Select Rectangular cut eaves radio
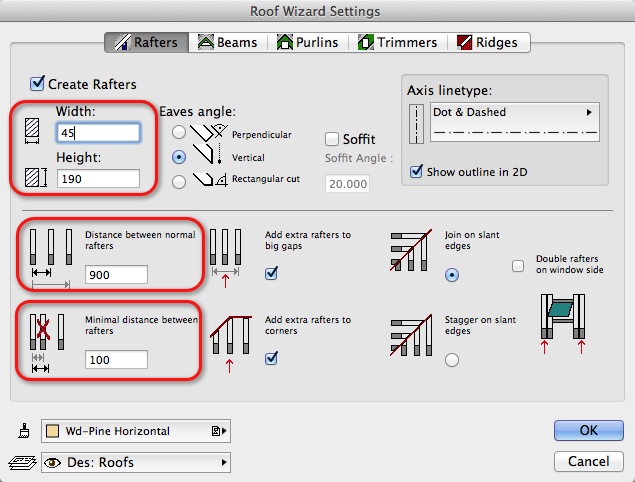Viewport: 635px width, 482px height. point(179,181)
